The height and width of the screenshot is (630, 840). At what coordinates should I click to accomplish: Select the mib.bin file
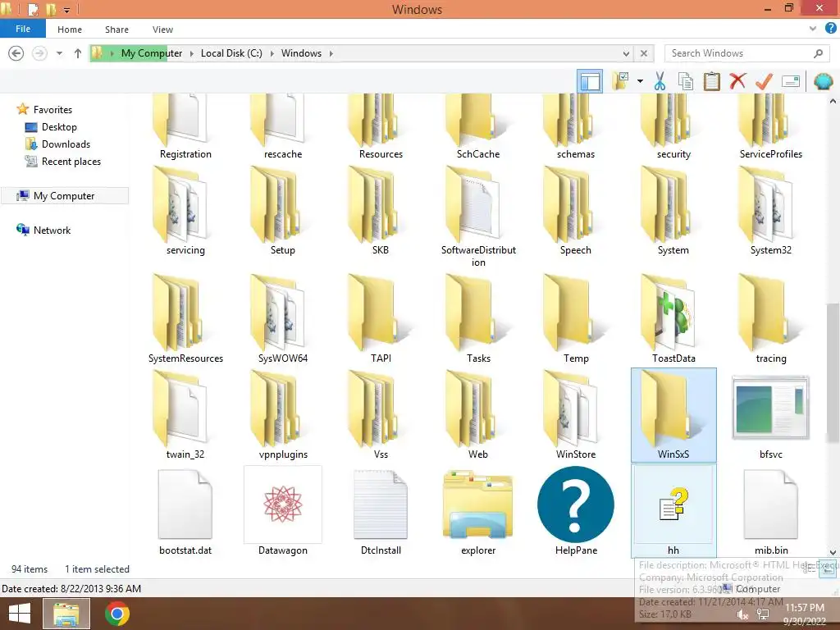770,510
